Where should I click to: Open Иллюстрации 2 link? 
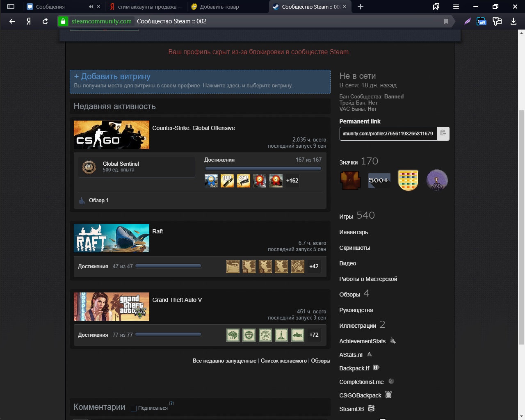pyautogui.click(x=362, y=325)
